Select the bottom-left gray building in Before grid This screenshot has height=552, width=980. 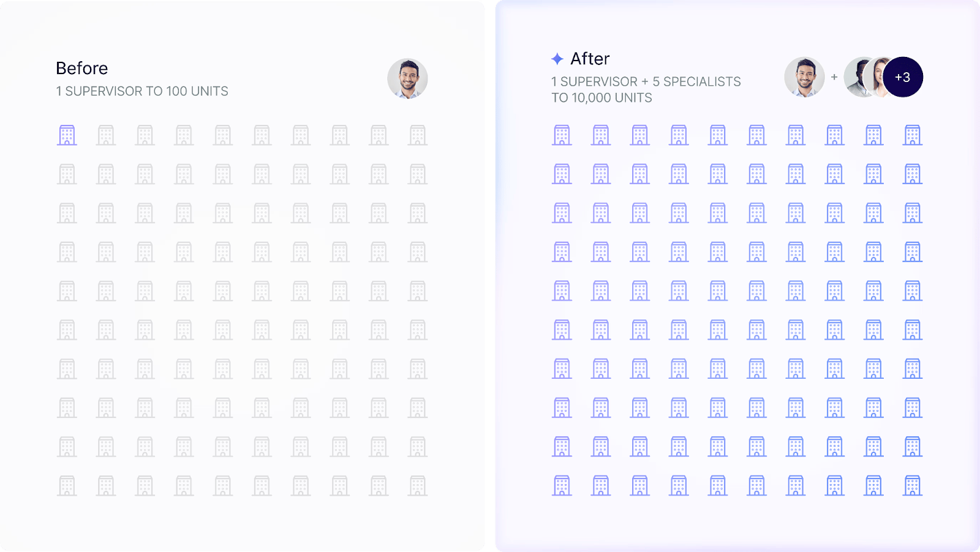[67, 486]
